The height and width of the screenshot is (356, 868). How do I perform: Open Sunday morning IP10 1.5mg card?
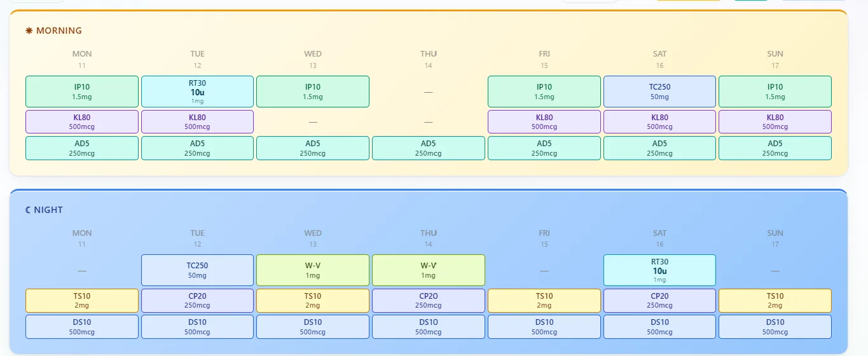pyautogui.click(x=775, y=92)
